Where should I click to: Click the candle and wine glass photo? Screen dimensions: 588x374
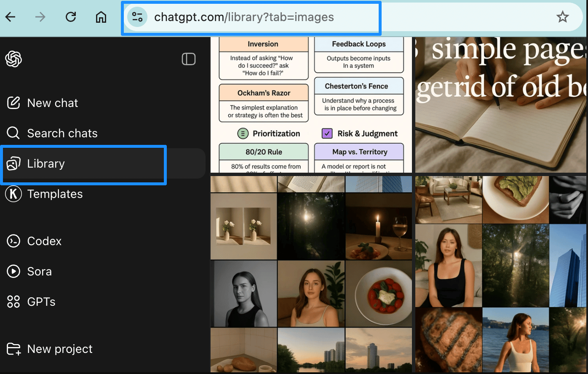click(378, 227)
